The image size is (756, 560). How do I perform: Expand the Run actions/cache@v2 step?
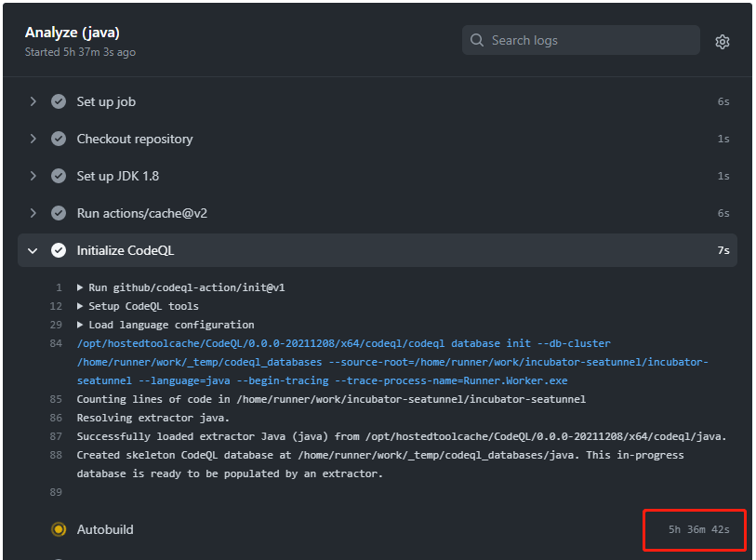33,213
